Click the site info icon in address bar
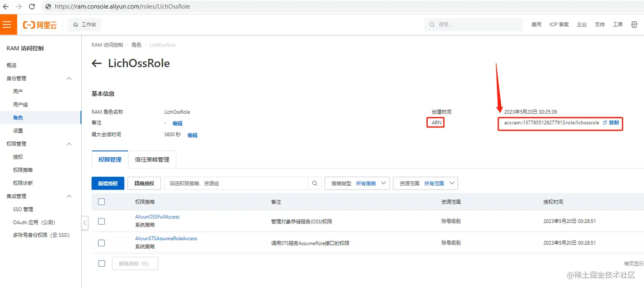 tap(48, 6)
